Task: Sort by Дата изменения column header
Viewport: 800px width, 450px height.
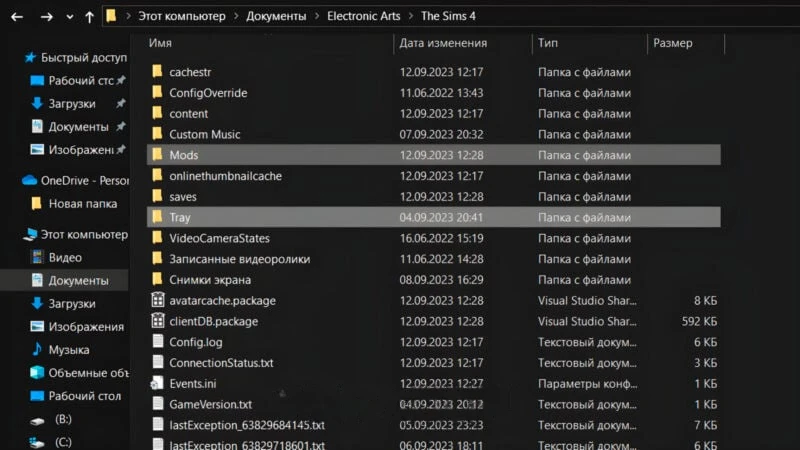Action: (443, 43)
